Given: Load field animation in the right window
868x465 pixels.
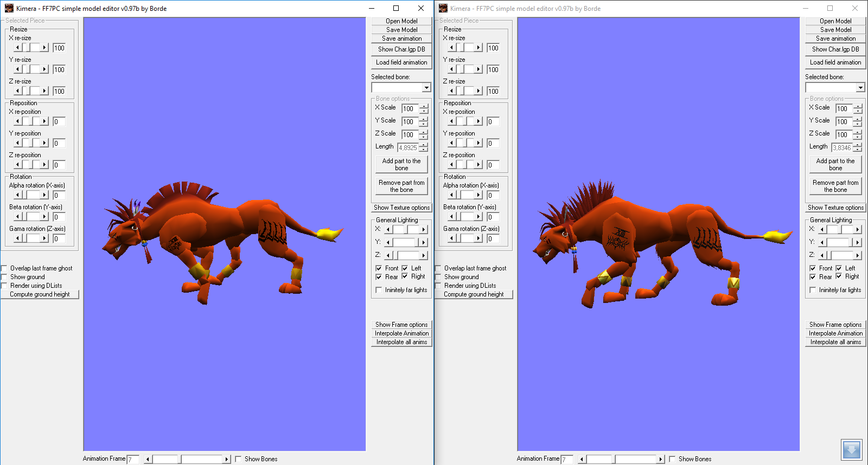Looking at the screenshot, I should tap(835, 62).
